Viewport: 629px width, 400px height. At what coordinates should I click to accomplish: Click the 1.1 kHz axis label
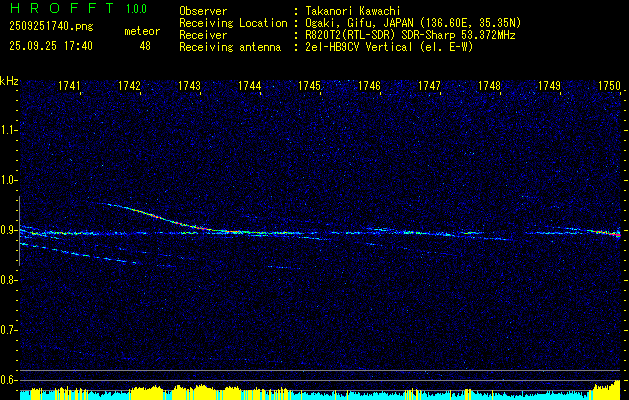click(x=9, y=130)
